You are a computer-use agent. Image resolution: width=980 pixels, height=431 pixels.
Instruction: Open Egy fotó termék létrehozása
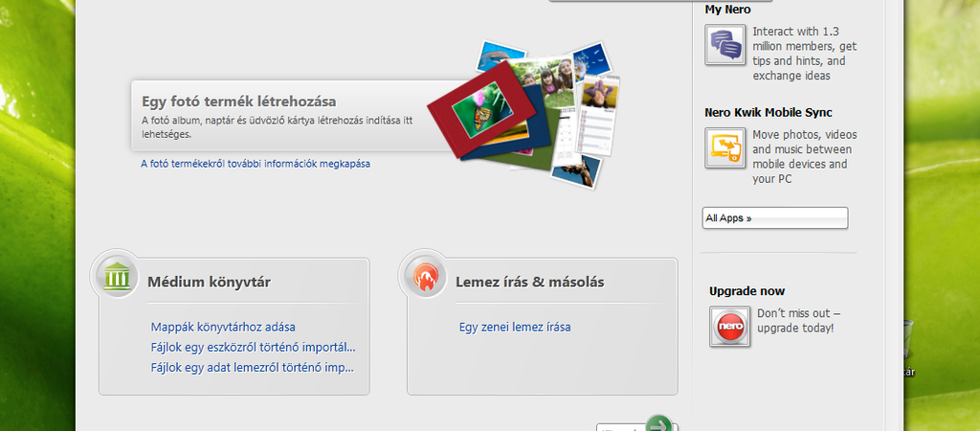coord(238,102)
